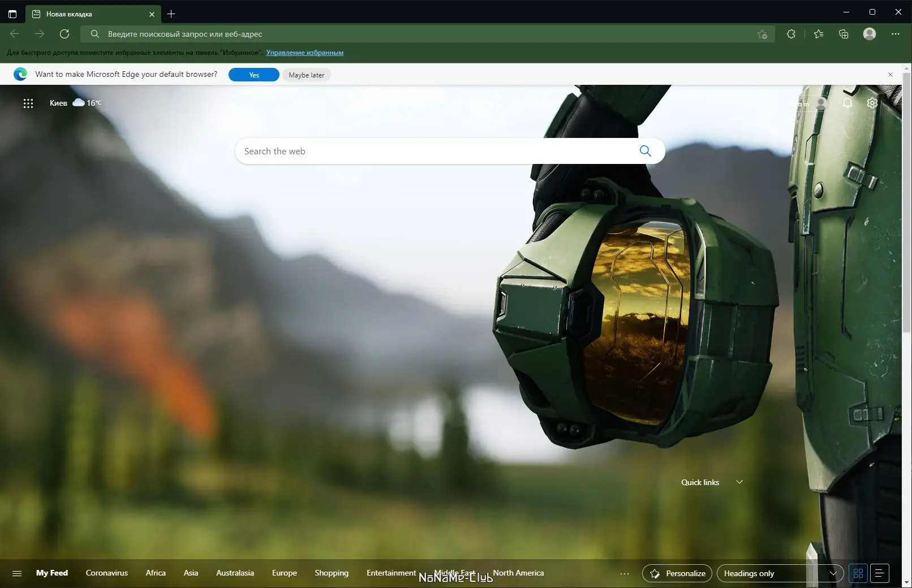Viewport: 912px width, 588px height.
Task: Select the Shopping feed tab
Action: click(x=332, y=573)
